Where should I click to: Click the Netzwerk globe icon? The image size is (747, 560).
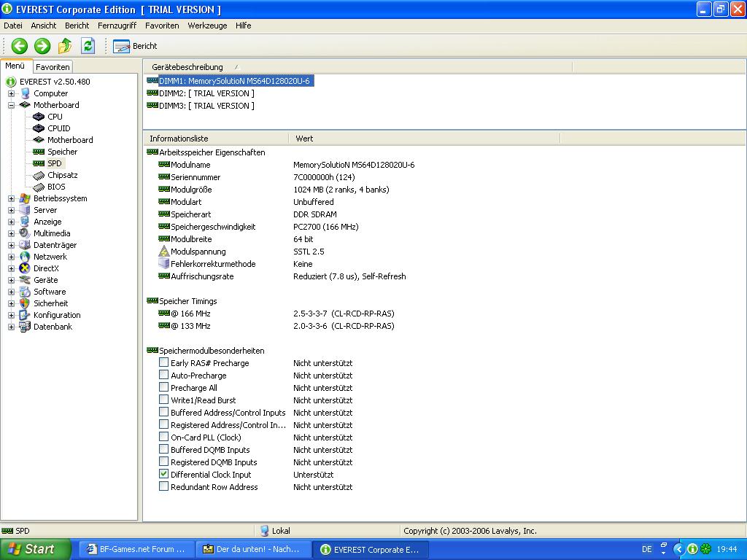coord(25,257)
